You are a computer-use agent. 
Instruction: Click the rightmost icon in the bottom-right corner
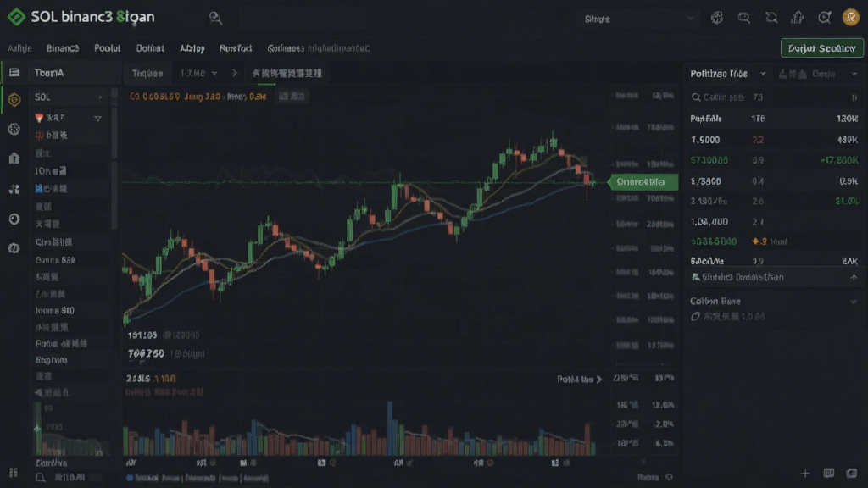click(851, 473)
